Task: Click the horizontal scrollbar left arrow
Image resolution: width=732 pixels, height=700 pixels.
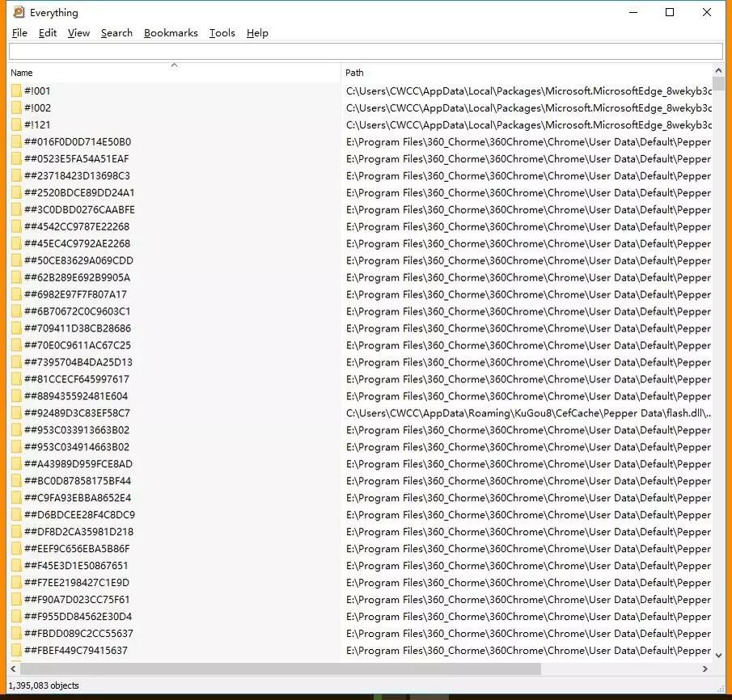Action: coord(13,668)
